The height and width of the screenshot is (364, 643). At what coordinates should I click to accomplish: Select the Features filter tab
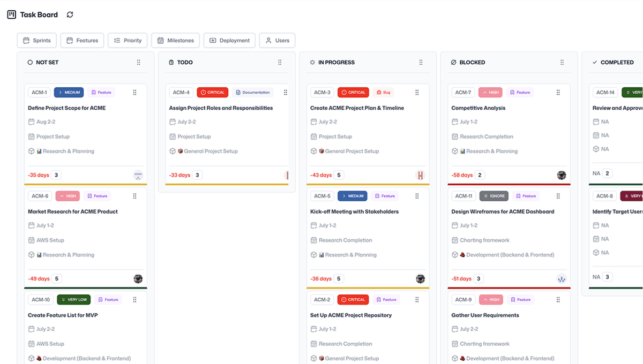click(82, 40)
